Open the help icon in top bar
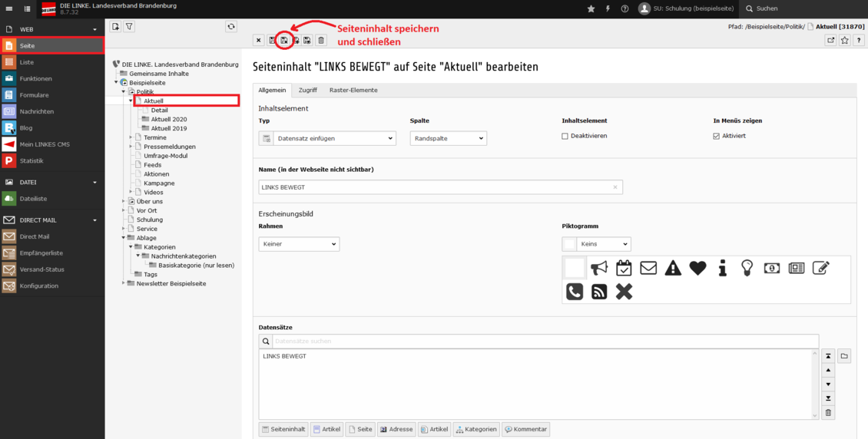The height and width of the screenshot is (439, 868). 625,9
